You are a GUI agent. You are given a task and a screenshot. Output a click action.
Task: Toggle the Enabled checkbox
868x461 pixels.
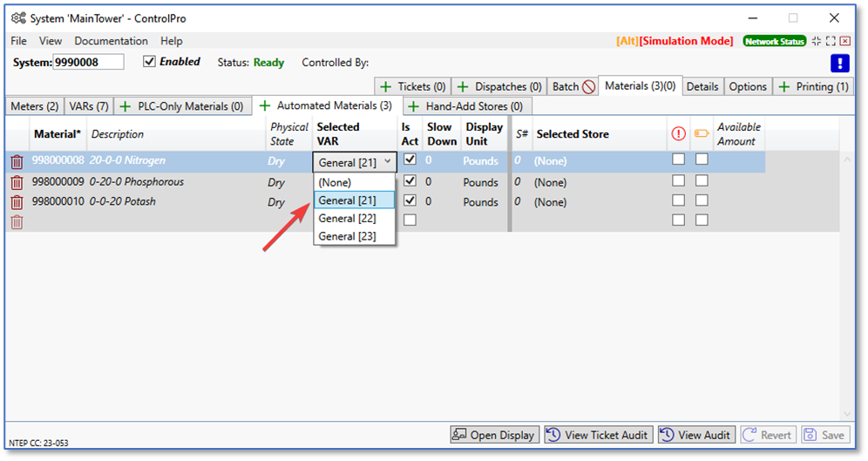149,62
